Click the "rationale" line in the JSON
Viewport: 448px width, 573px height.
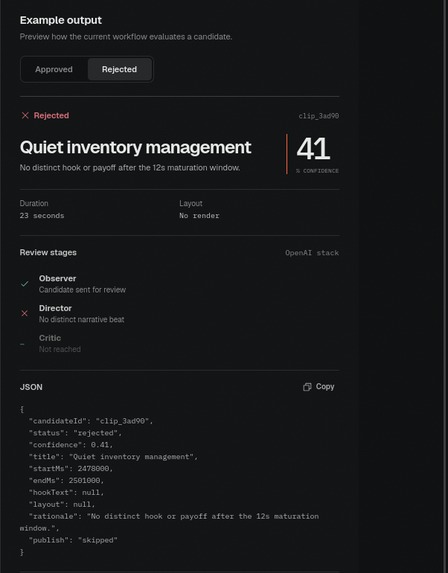(x=170, y=522)
